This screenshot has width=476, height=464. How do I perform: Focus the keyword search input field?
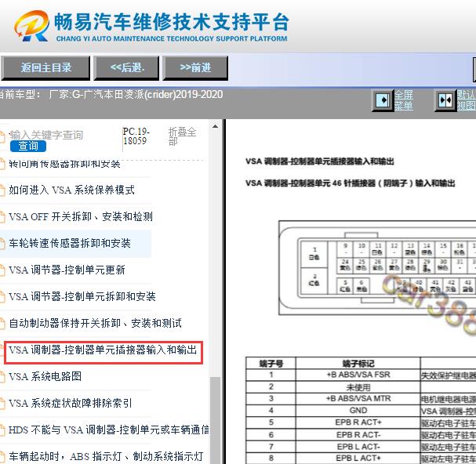point(64,135)
